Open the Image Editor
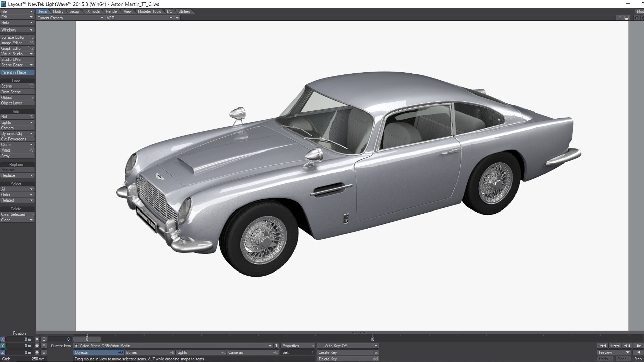The image size is (644, 362). pos(17,43)
